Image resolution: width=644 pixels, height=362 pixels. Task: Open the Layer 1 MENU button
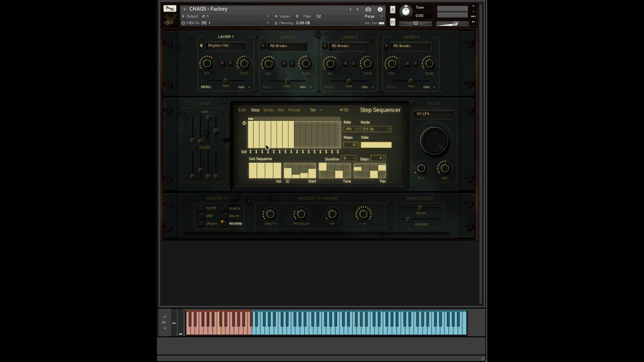[206, 87]
